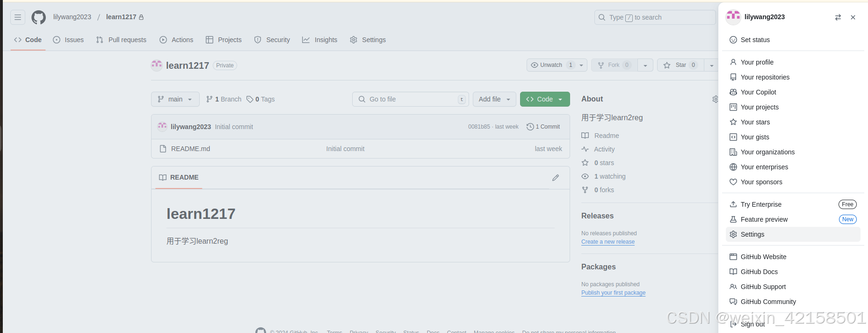Open the Actions tab

click(176, 40)
